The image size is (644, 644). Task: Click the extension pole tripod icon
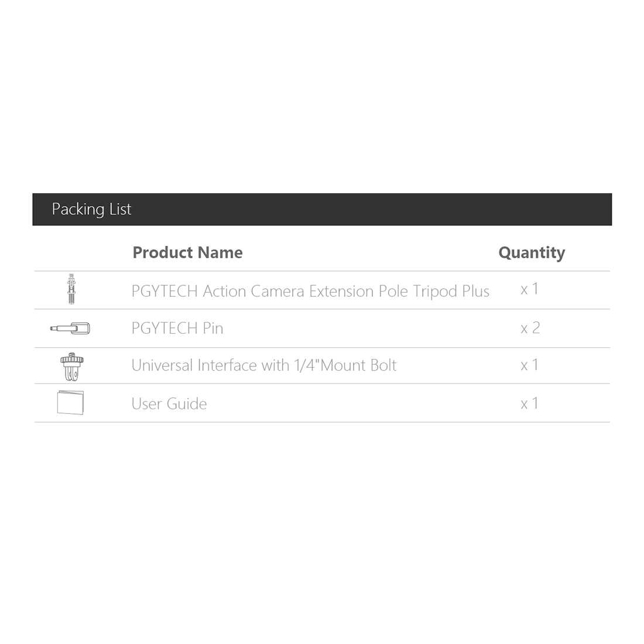(x=71, y=289)
